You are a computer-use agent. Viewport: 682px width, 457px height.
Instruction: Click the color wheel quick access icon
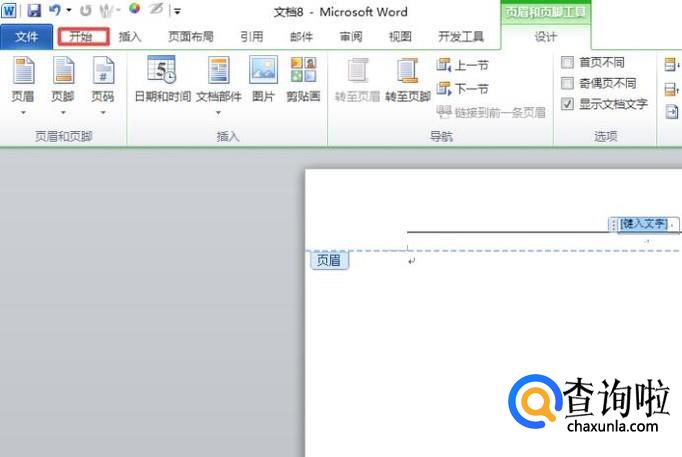[135, 9]
